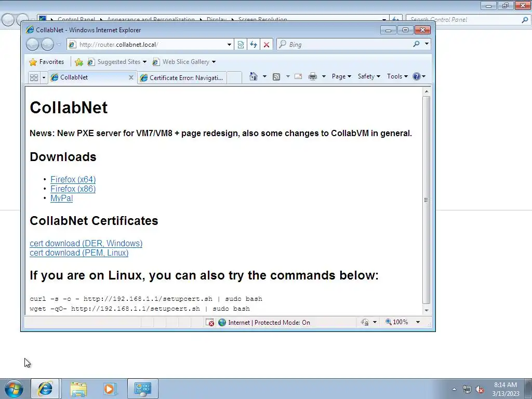This screenshot has width=532, height=399.
Task: Click the Compatibility View icon
Action: tap(241, 45)
